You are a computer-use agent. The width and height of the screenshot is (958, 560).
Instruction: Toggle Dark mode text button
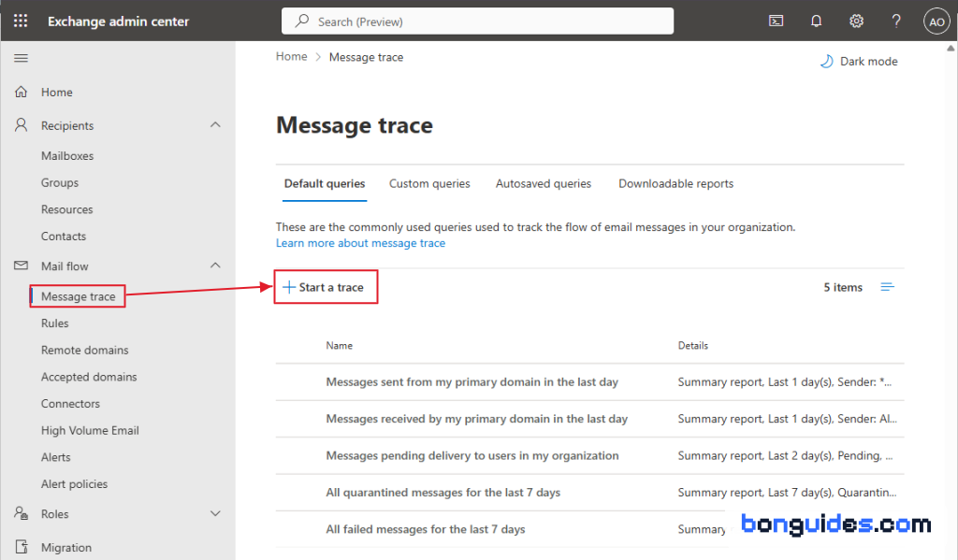869,61
